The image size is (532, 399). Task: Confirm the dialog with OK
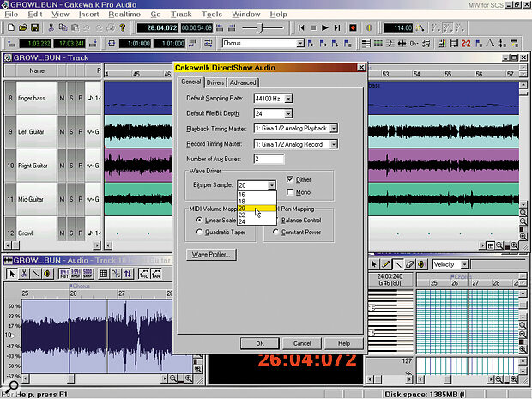click(260, 343)
